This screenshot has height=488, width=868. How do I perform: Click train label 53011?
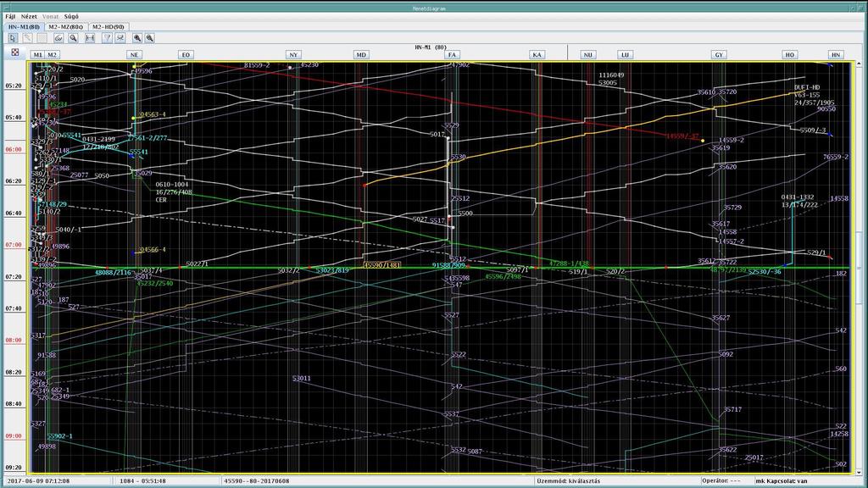pyautogui.click(x=302, y=379)
